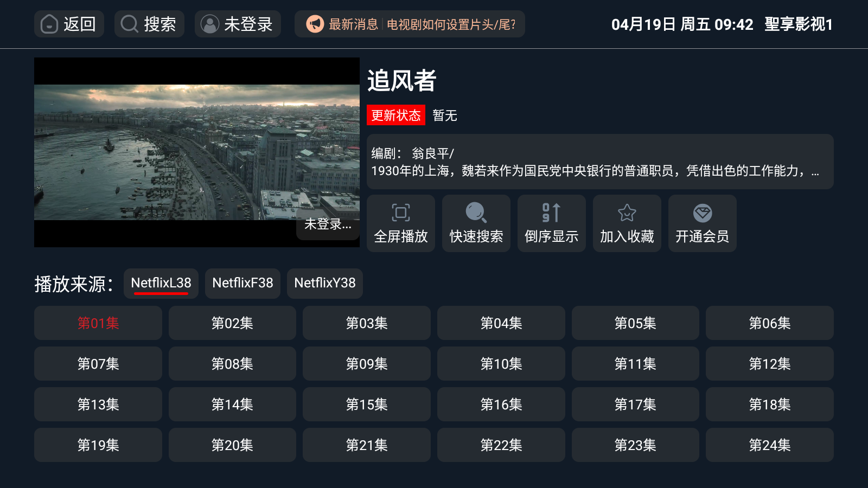
Task: Click the home icon in Back button
Action: (x=49, y=24)
